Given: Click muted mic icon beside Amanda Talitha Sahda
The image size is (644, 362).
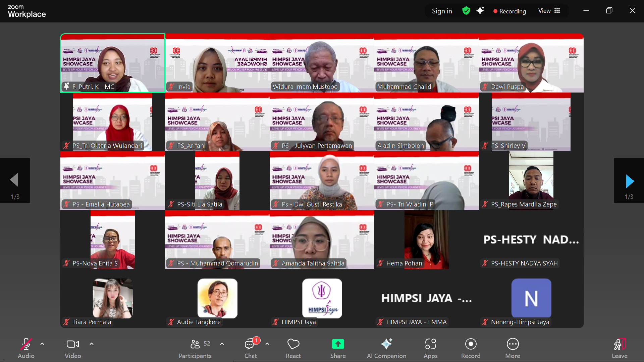Looking at the screenshot, I should click(276, 263).
